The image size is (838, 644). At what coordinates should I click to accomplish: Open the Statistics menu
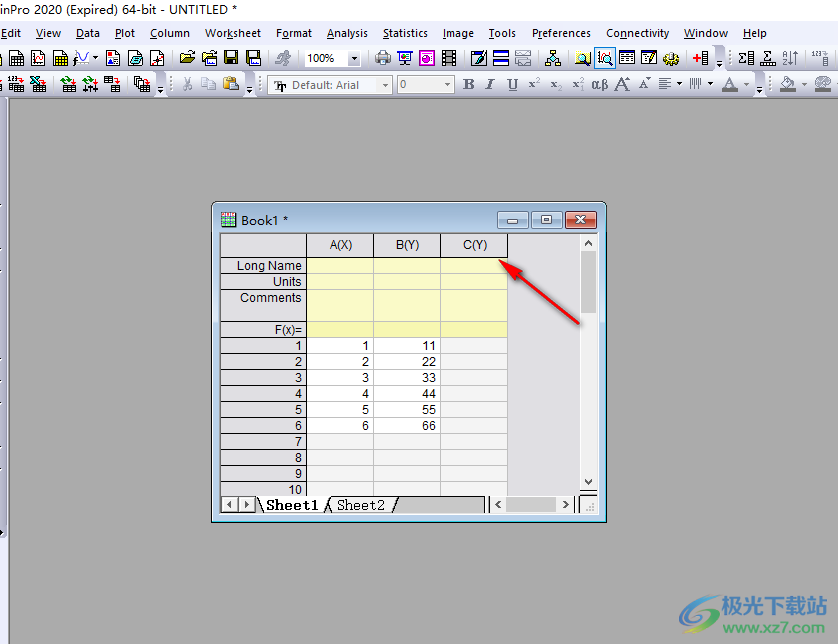405,33
